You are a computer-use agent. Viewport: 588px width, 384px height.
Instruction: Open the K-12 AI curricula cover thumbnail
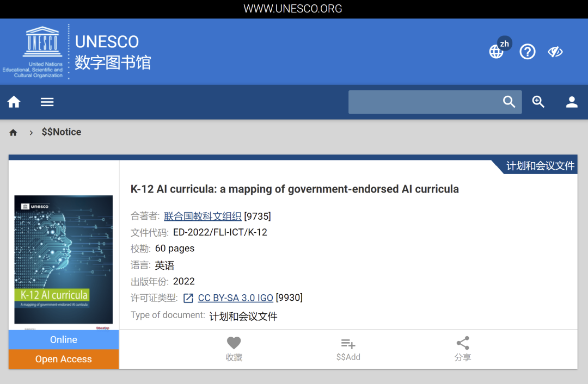point(64,259)
